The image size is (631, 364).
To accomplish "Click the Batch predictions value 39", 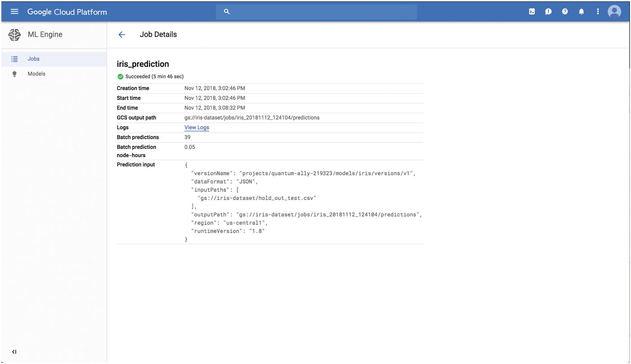I will [188, 137].
